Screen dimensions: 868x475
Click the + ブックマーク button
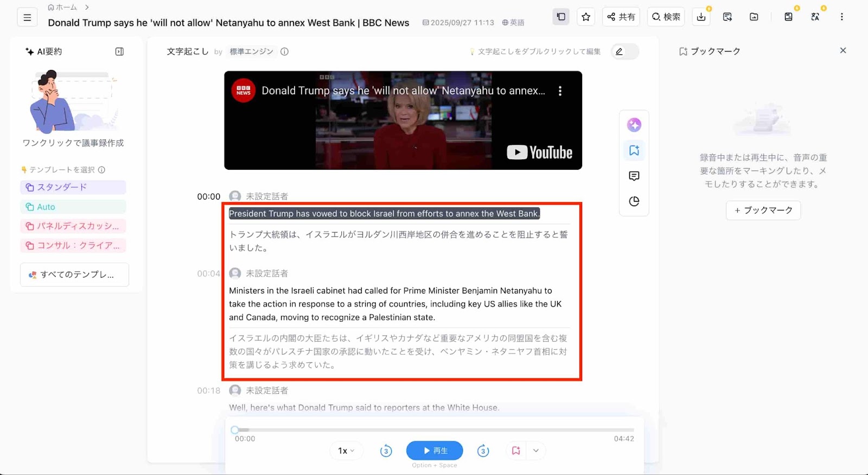(763, 210)
